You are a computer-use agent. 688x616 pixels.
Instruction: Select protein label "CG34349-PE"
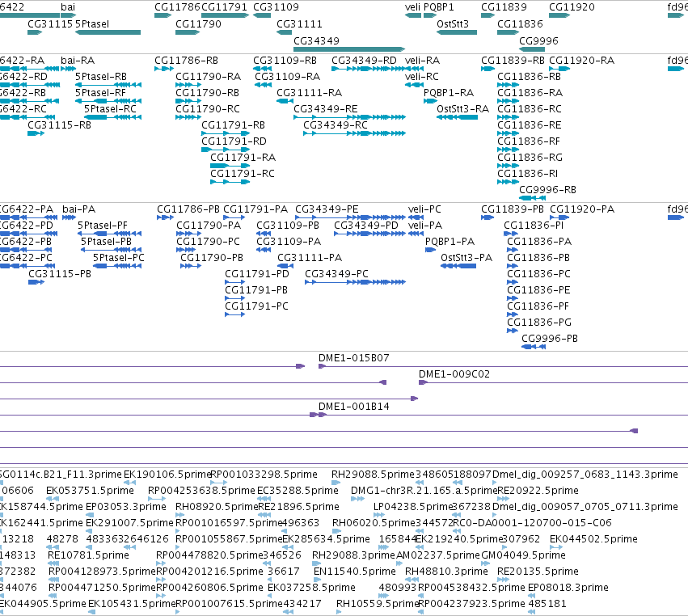(x=327, y=209)
